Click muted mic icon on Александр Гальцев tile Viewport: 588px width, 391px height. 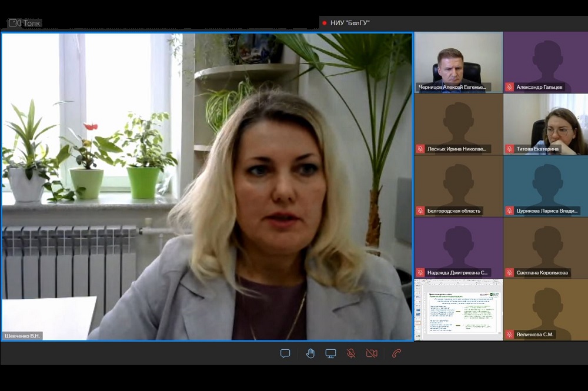click(x=510, y=87)
